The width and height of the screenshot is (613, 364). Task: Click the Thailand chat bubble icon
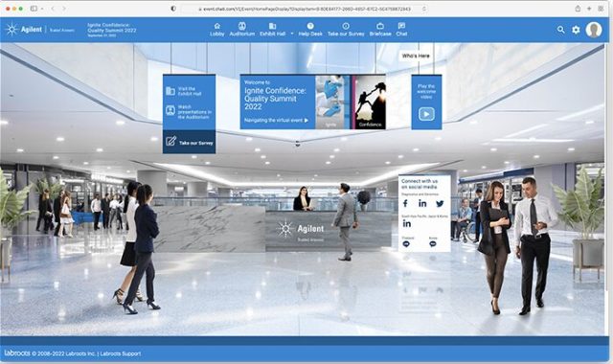point(406,244)
